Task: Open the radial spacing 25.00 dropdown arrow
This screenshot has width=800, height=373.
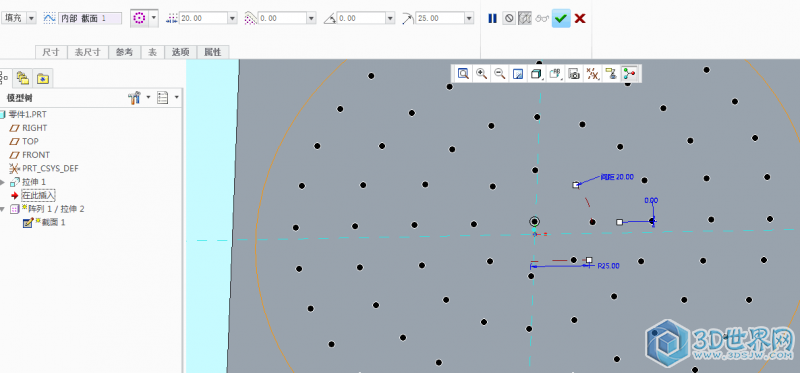Action: [x=469, y=18]
